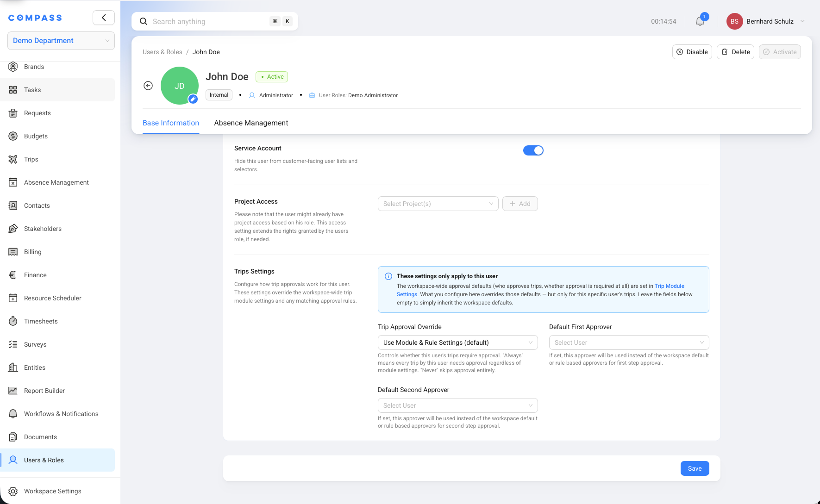Image resolution: width=820 pixels, height=504 pixels.
Task: Click the Project Access heading
Action: (256, 201)
